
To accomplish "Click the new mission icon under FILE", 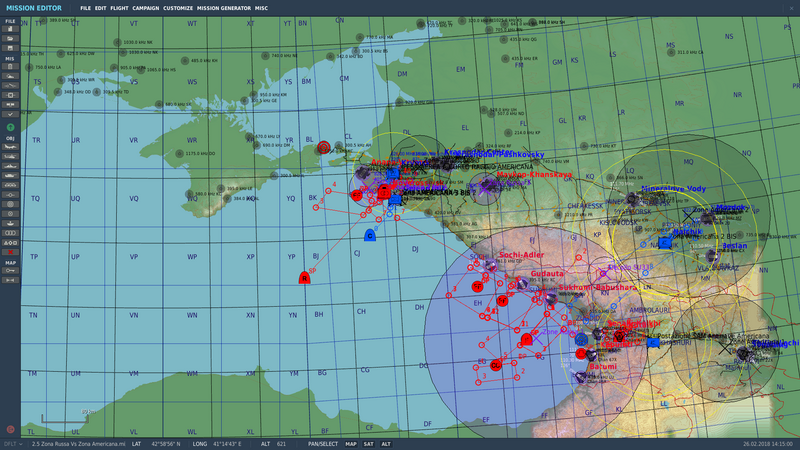I will [x=11, y=28].
